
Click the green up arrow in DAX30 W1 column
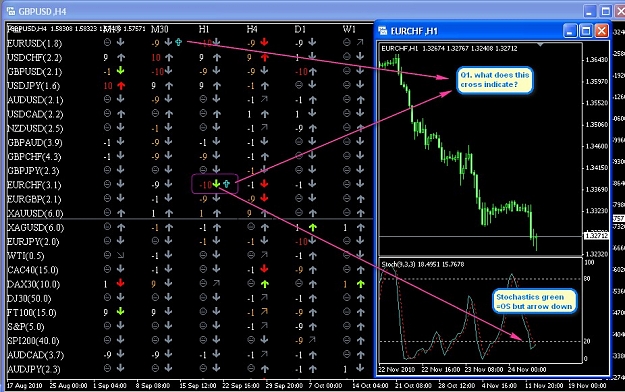pyautogui.click(x=360, y=284)
